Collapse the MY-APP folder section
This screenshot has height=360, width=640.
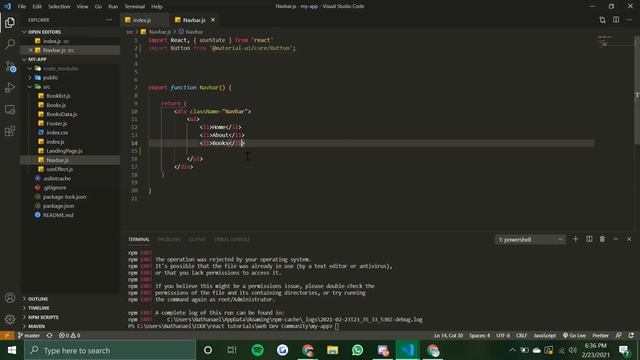pos(38,59)
